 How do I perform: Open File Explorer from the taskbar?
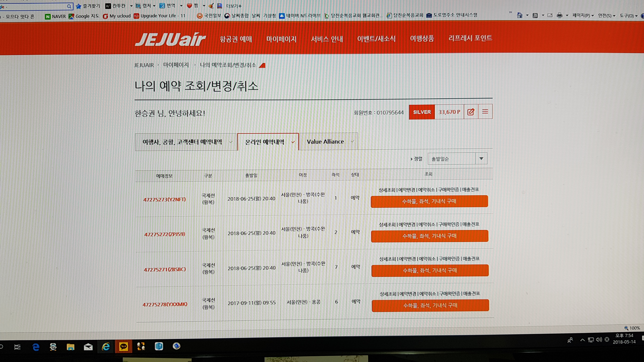click(70, 347)
